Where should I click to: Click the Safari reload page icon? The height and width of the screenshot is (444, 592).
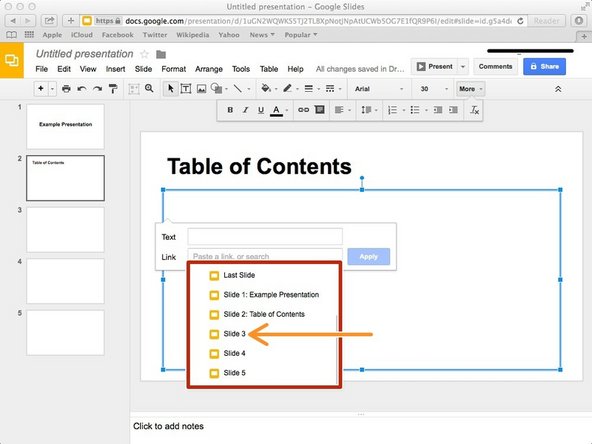tap(520, 21)
